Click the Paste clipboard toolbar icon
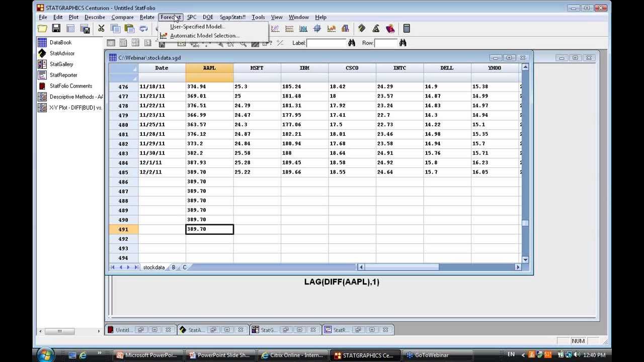The width and height of the screenshot is (644, 362). pyautogui.click(x=129, y=29)
